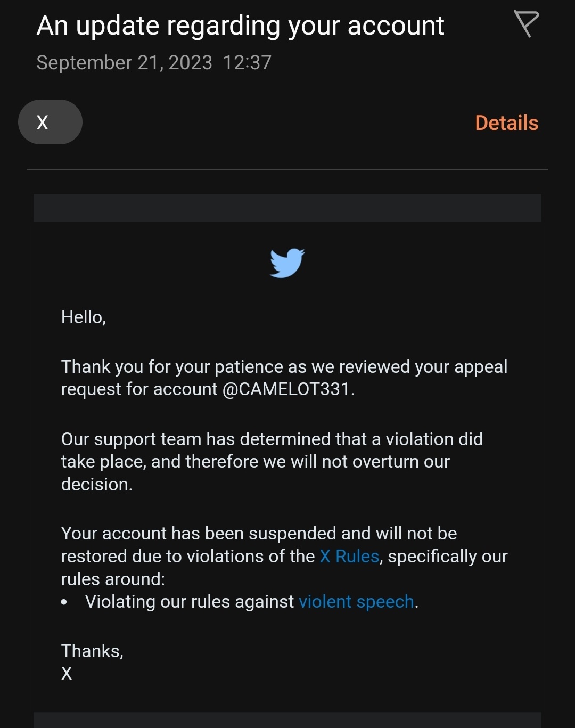
Task: Tap the date September 21, 2023
Action: 124,63
